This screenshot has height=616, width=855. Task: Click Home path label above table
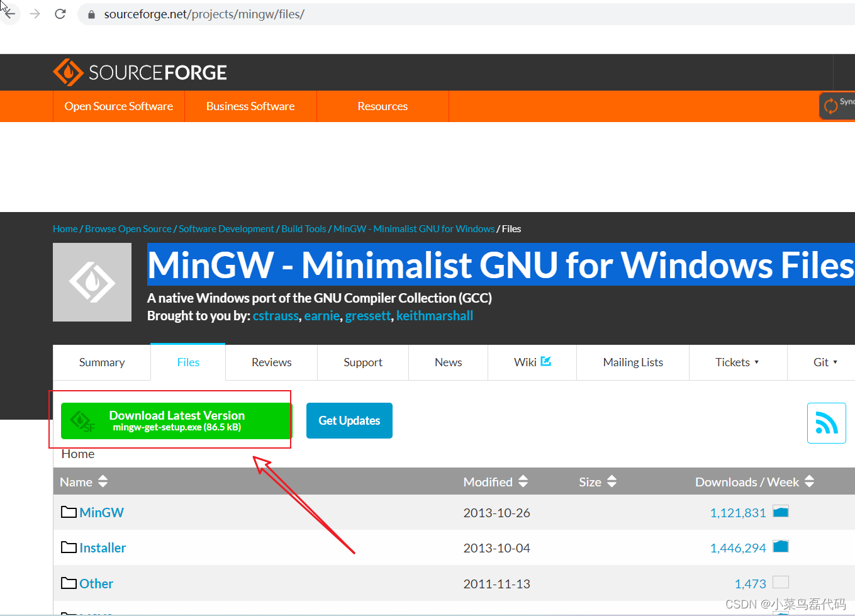click(78, 454)
